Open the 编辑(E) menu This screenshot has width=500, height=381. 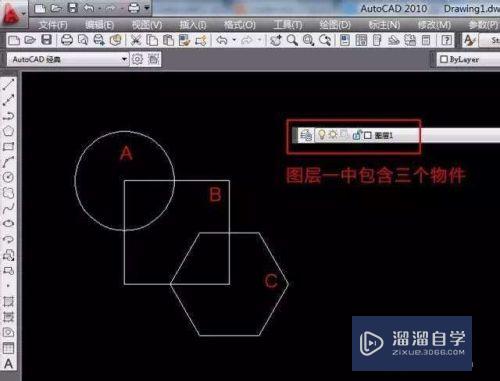point(99,25)
